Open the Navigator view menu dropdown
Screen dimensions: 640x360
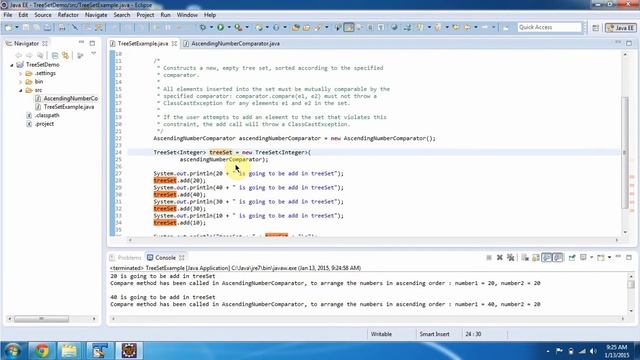point(93,54)
